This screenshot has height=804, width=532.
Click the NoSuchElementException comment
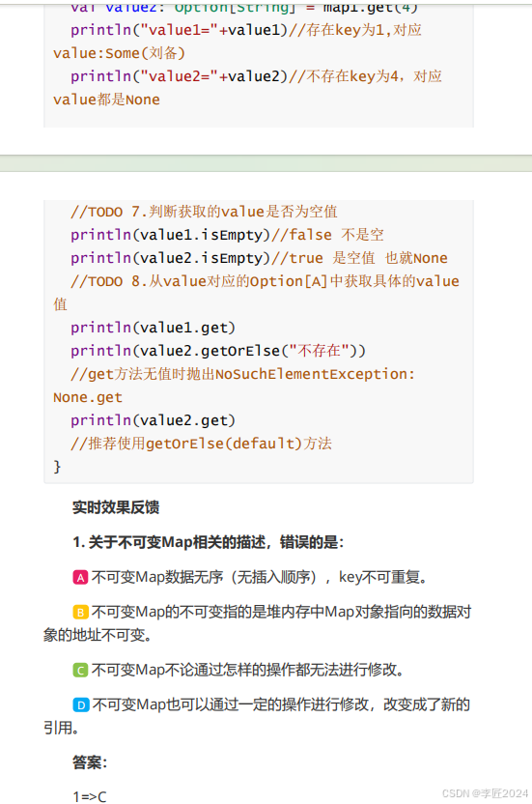234,386
